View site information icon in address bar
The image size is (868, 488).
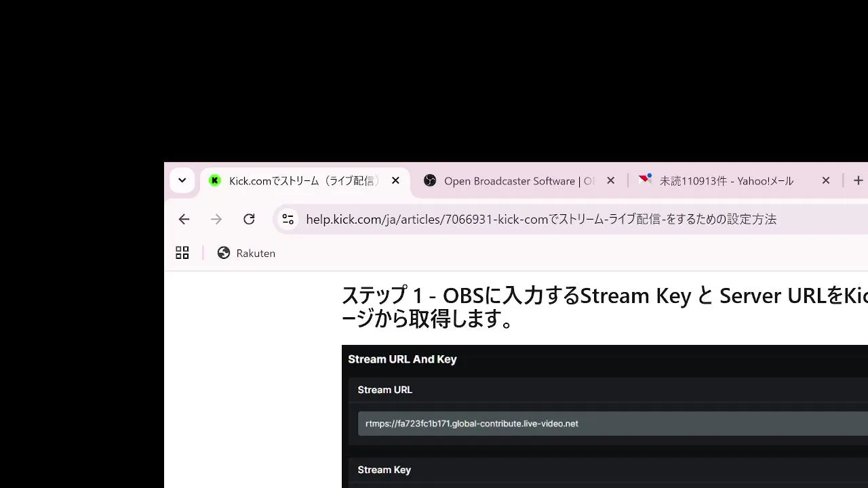(288, 219)
